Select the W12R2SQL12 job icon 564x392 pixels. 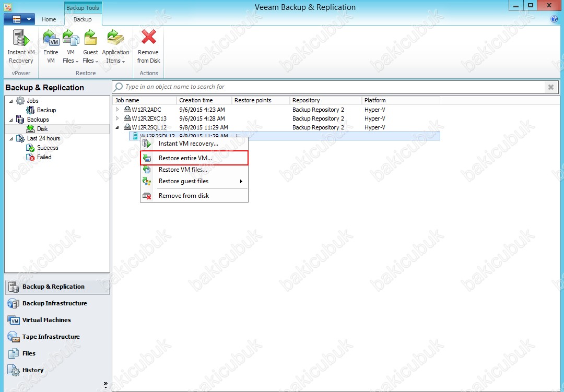(127, 127)
